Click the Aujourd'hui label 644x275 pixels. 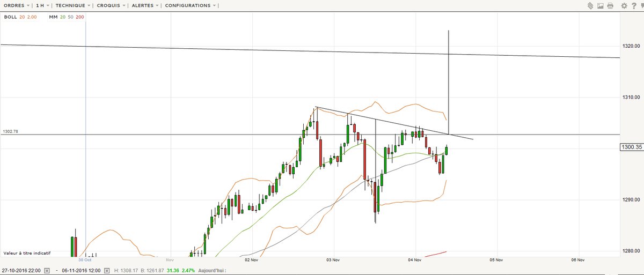click(213, 271)
